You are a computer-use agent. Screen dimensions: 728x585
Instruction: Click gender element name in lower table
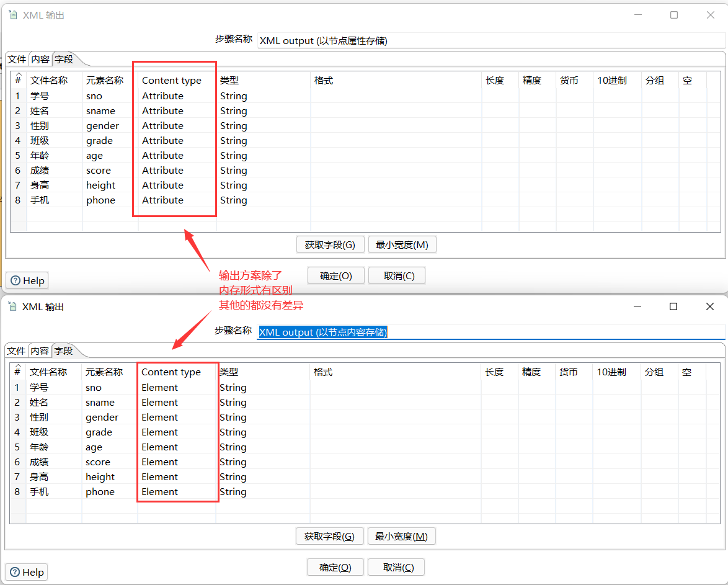[x=110, y=417]
